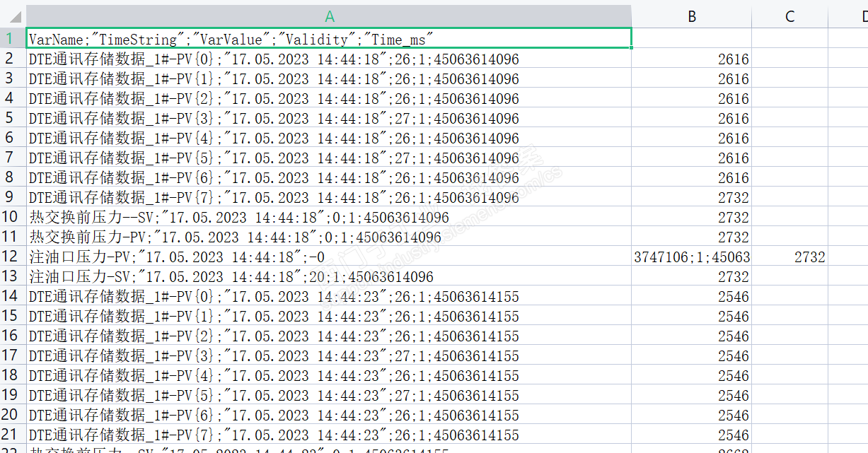Click cell containing DTE PV{2} at 14:44:18
The width and height of the screenshot is (868, 453).
coord(329,98)
